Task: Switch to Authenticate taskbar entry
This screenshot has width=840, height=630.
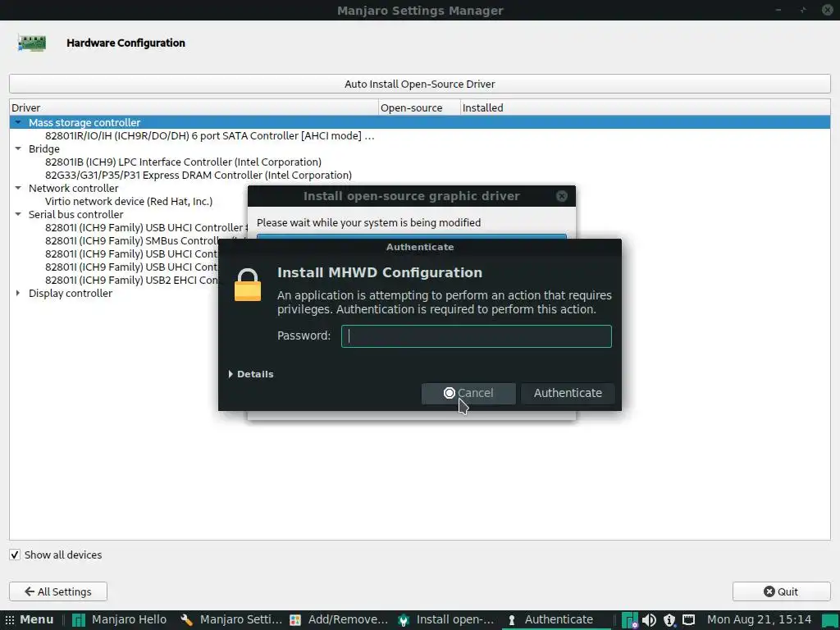Action: click(555, 620)
